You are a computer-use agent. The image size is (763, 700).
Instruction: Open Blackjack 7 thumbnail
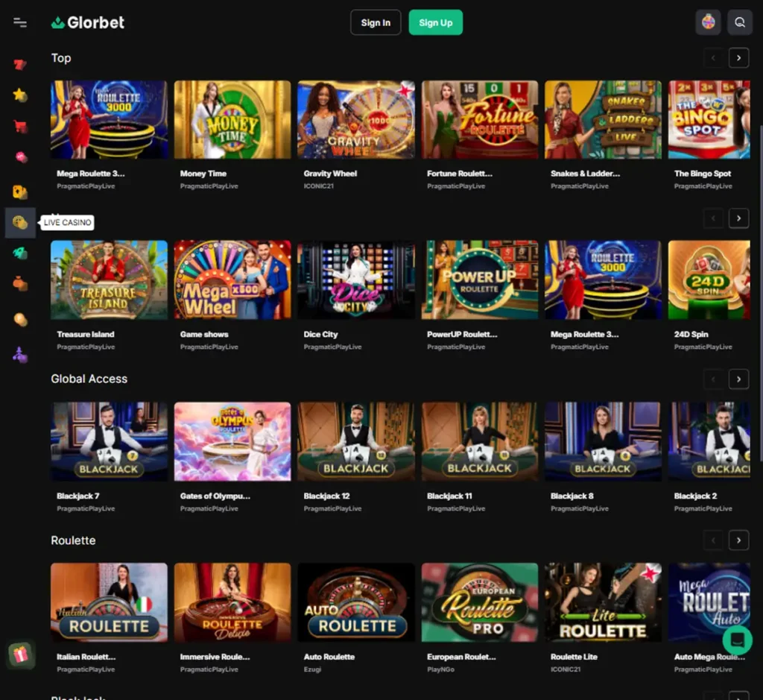point(109,441)
